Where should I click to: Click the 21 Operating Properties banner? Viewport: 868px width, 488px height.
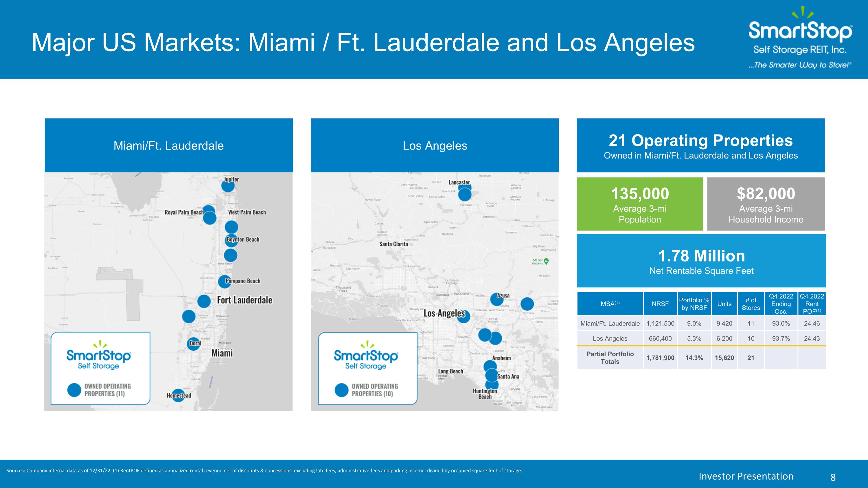point(701,145)
